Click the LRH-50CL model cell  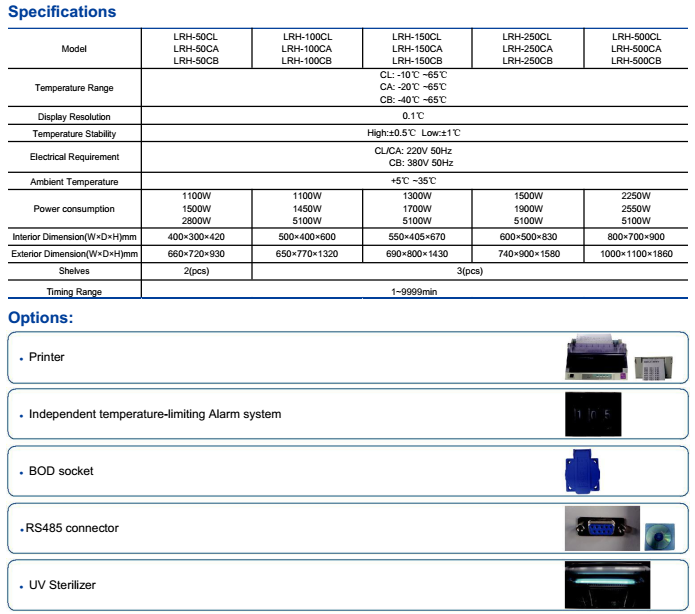[195, 37]
